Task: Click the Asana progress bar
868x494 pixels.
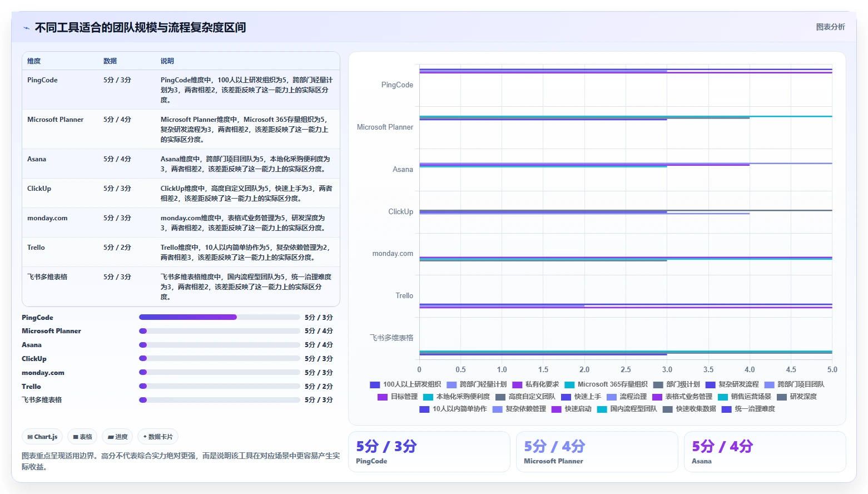Action: [220, 345]
